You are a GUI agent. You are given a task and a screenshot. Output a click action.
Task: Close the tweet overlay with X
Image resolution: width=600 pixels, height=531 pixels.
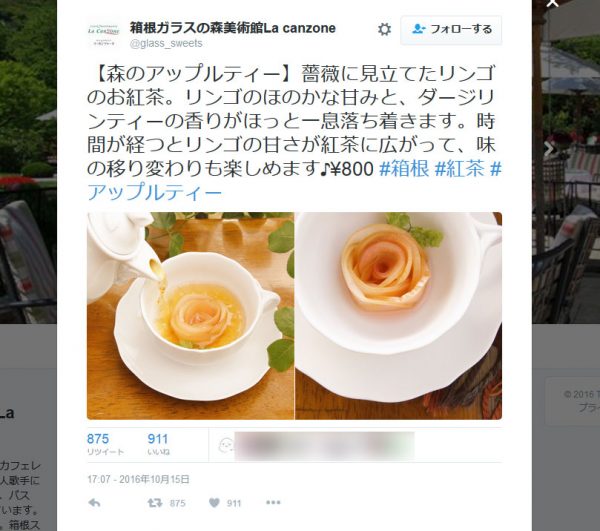[x=552, y=3]
